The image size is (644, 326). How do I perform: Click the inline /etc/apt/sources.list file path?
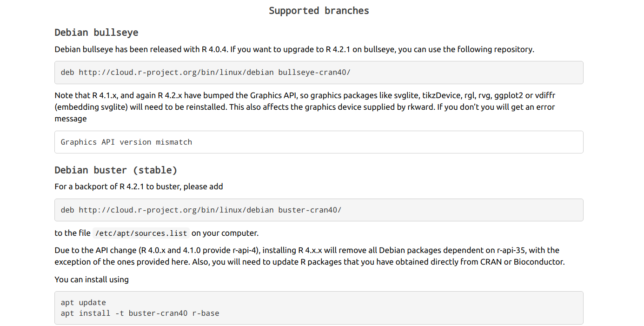point(141,233)
